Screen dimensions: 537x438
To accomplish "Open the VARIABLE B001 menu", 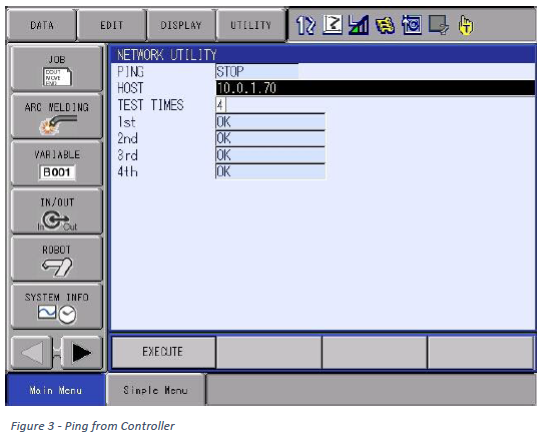I will tap(57, 164).
